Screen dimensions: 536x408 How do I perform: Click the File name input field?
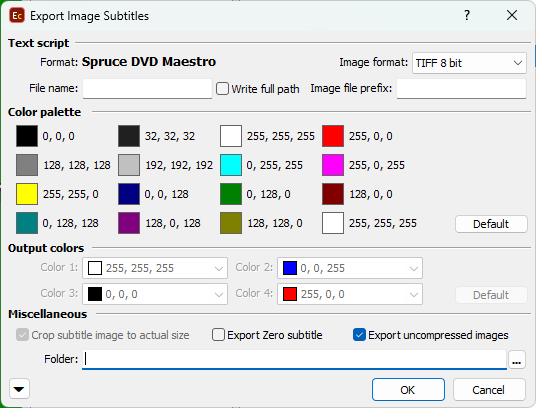click(x=147, y=89)
